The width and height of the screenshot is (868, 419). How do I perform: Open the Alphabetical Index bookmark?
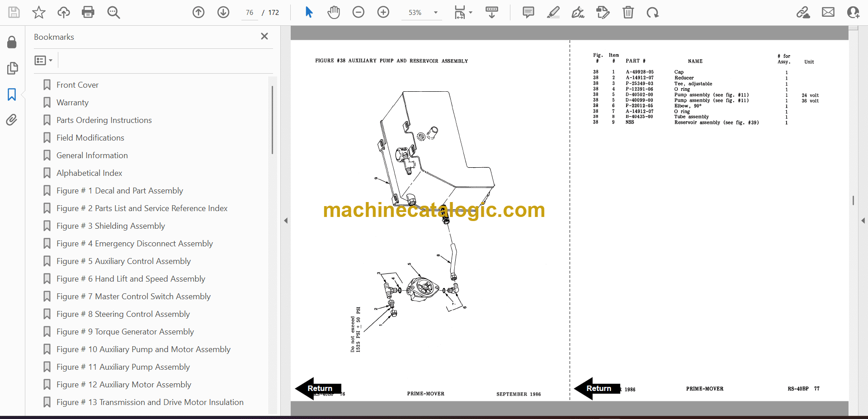[89, 173]
